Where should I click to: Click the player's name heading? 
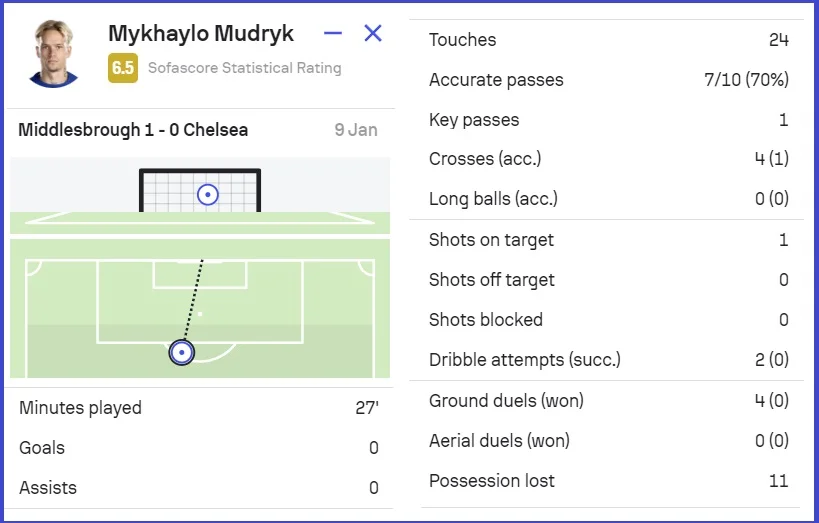(x=201, y=33)
